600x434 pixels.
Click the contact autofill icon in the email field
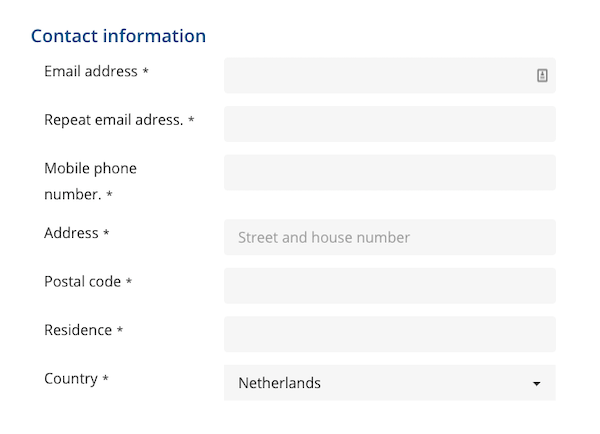point(542,75)
